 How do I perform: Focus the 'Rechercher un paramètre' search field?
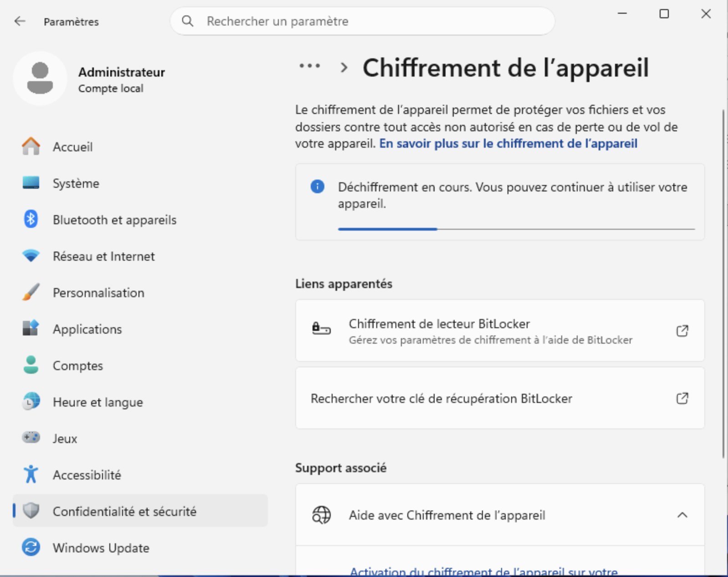pos(362,21)
